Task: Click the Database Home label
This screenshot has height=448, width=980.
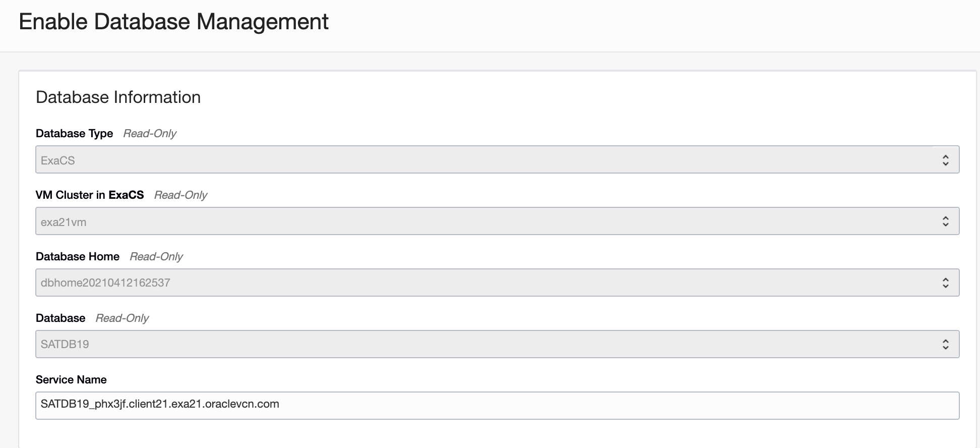Action: [78, 257]
